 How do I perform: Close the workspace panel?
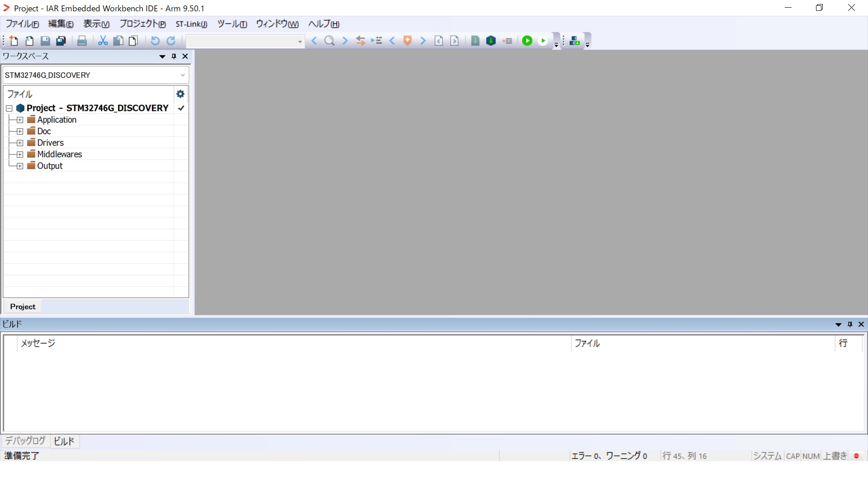[x=185, y=57]
